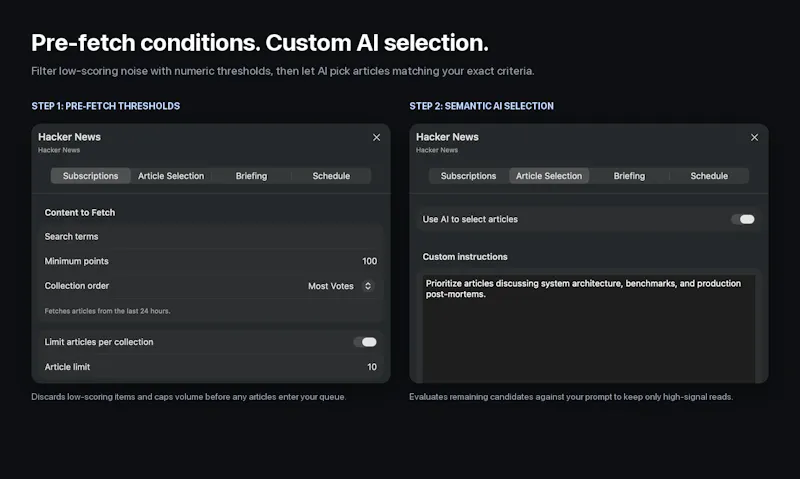Switch to Briefing tab in left panel
Image resolution: width=800 pixels, height=479 pixels.
coord(251,175)
